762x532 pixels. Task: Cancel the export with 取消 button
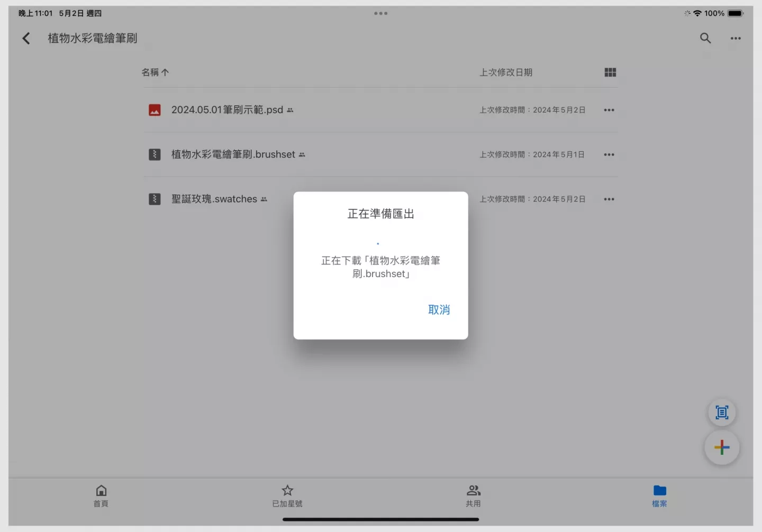(439, 310)
